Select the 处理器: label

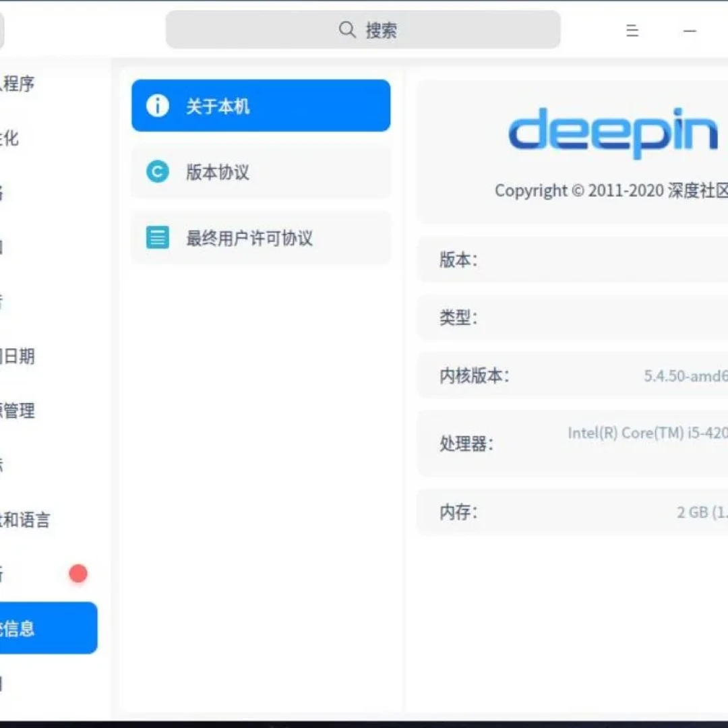click(466, 444)
